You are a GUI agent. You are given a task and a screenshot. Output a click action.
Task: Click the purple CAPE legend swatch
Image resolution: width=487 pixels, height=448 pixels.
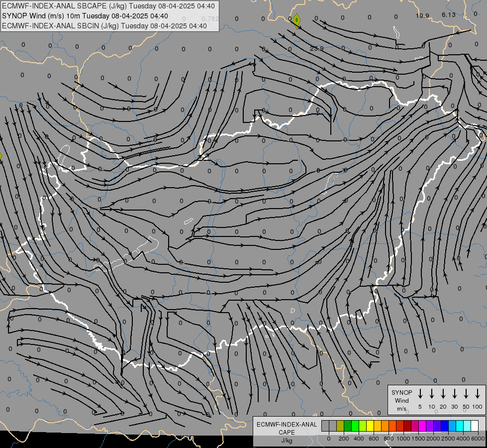430,426
